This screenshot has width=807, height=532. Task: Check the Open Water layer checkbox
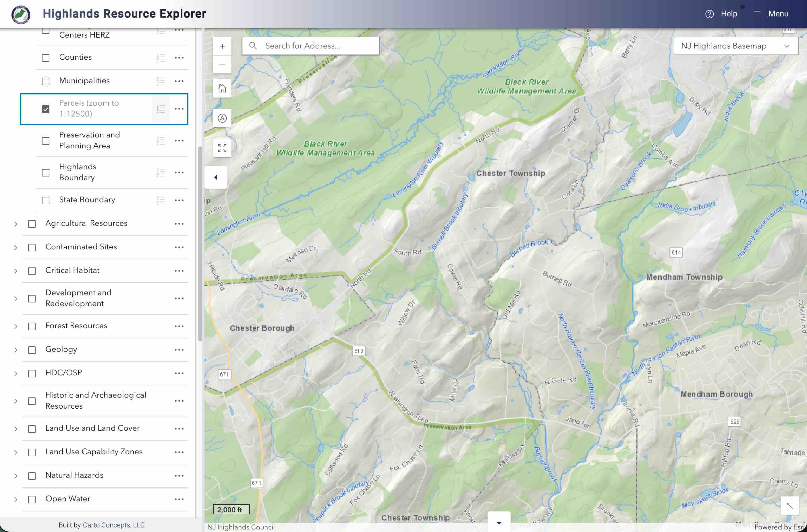click(32, 499)
